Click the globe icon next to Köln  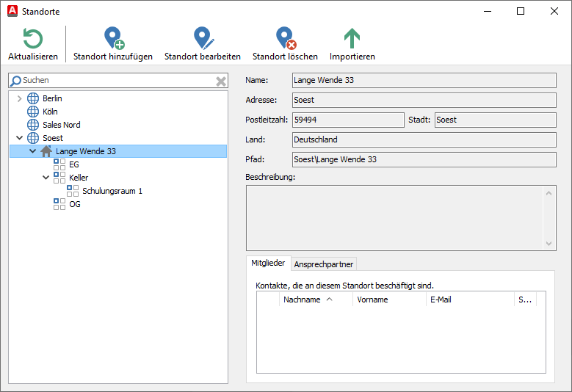33,112
